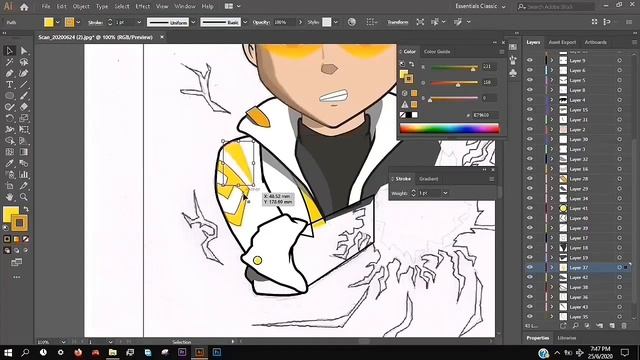Image resolution: width=640 pixels, height=360 pixels.
Task: Select the Shaper tool
Action: point(9,107)
